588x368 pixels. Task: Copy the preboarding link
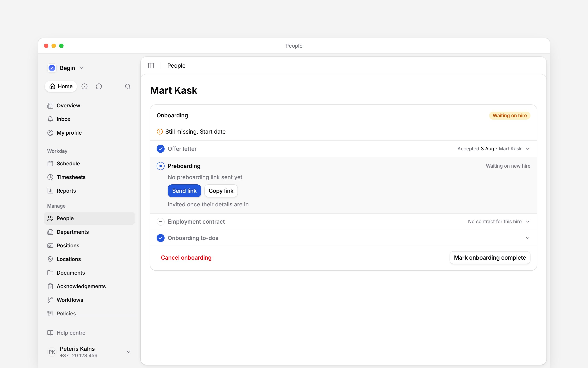221,191
